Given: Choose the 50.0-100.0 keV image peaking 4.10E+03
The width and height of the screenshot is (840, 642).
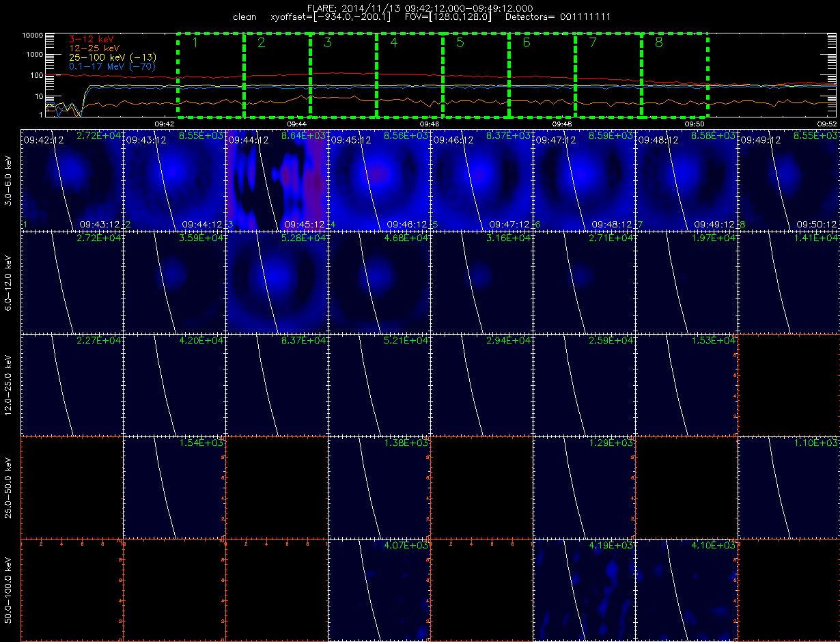Looking at the screenshot, I should click(x=686, y=589).
